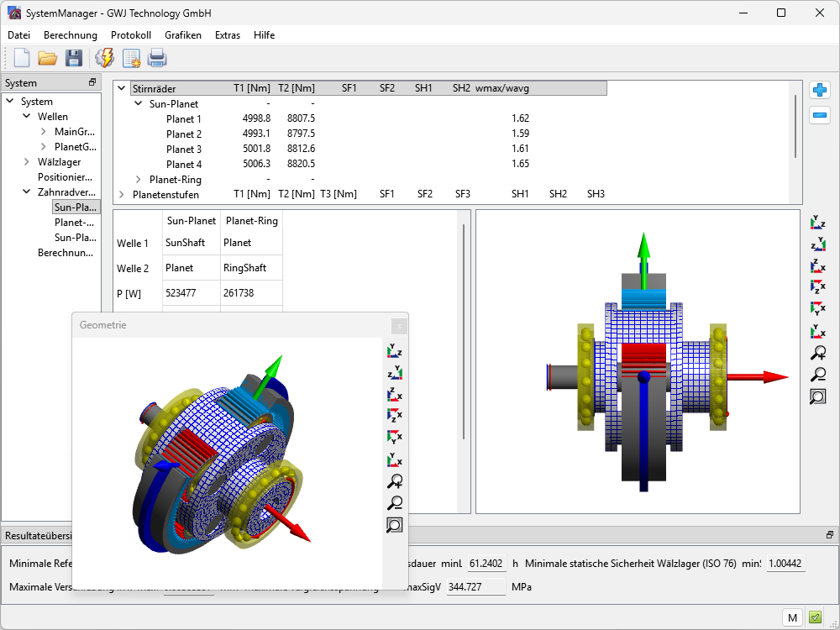Click the maxSigV value field 344.727

pyautogui.click(x=475, y=586)
